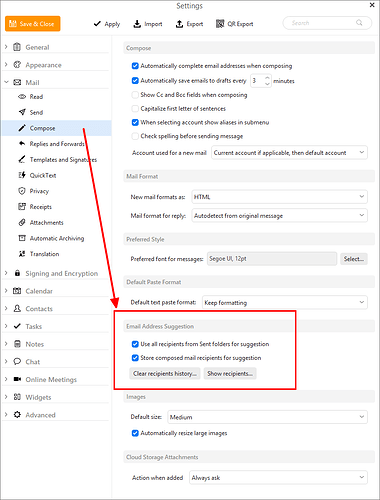The image size is (380, 500).
Task: Uncheck Store composed mail recipients option
Action: [x=135, y=358]
